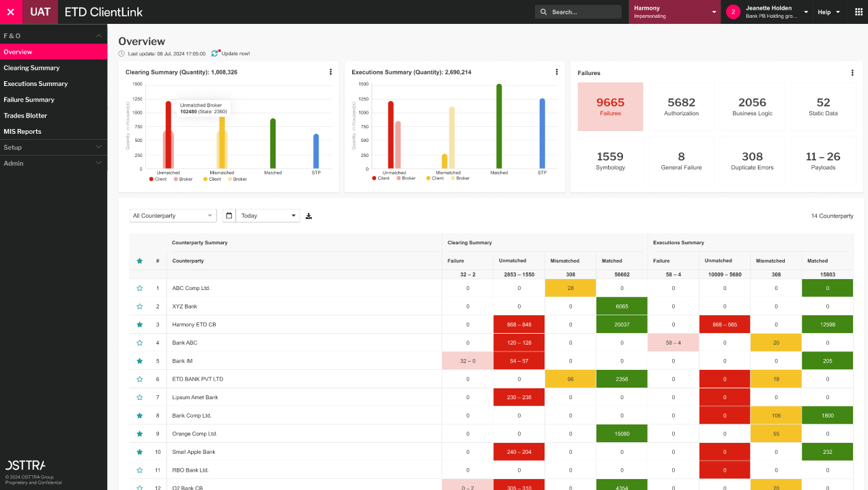Expand the Admin sidebar section
Image resolution: width=868 pixels, height=490 pixels.
coord(53,163)
